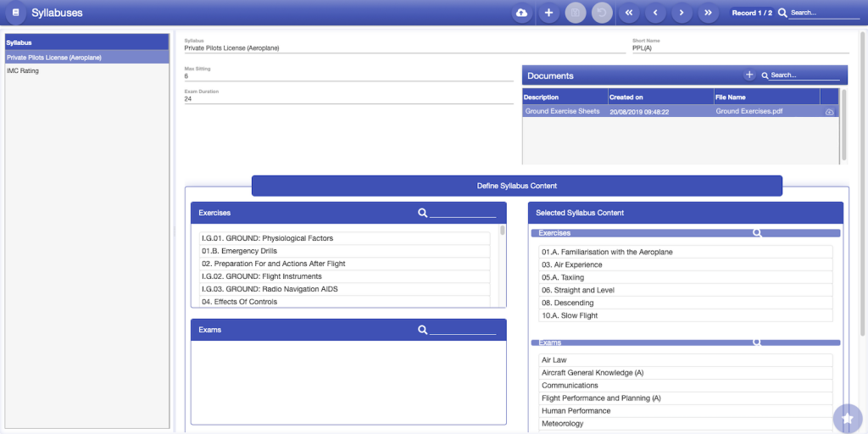Click the main page vertical scrollbar
This screenshot has height=434, width=868.
864,183
